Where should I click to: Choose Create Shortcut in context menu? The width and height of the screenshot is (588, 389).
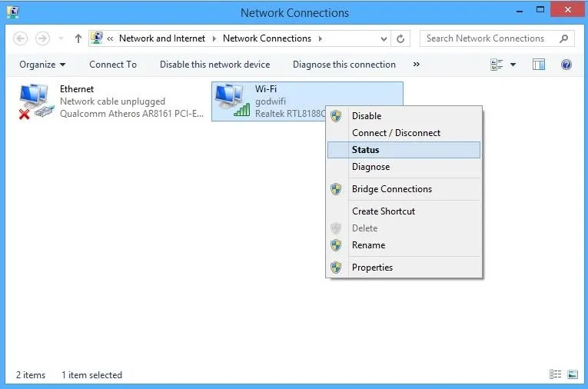pos(404,211)
